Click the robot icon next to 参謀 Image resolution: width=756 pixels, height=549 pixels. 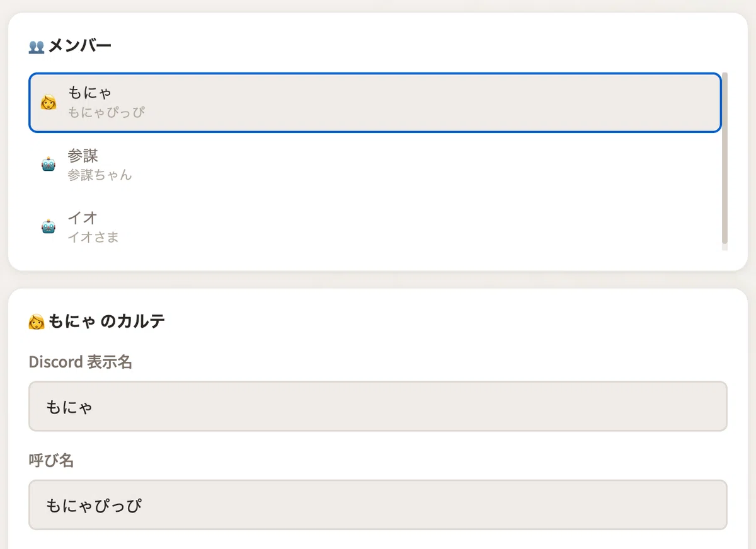click(x=49, y=165)
